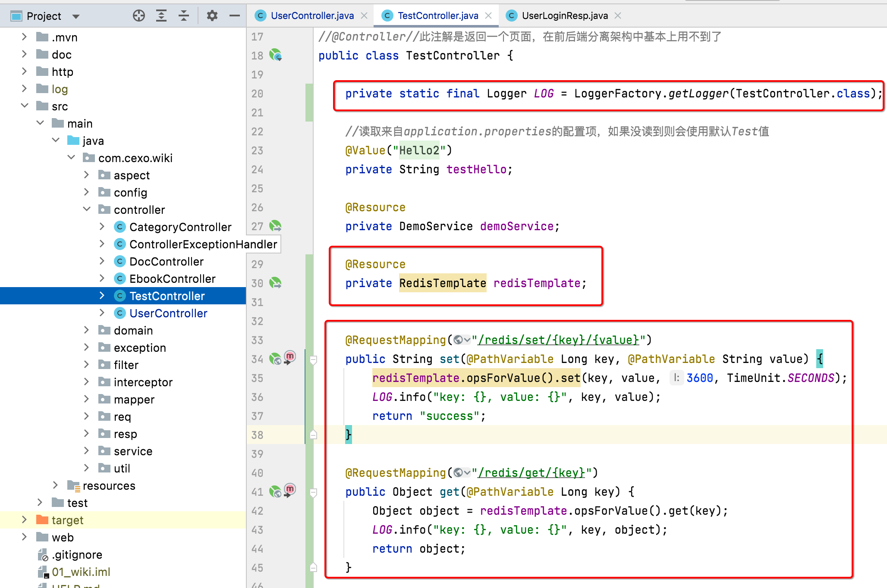The width and height of the screenshot is (887, 588).
Task: Click the gutter icon on line 27
Action: point(275,226)
